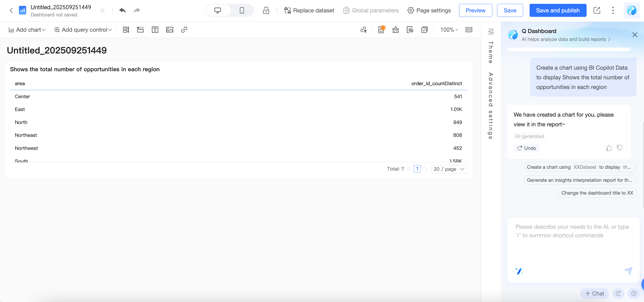Insert a text box widget

point(155,30)
